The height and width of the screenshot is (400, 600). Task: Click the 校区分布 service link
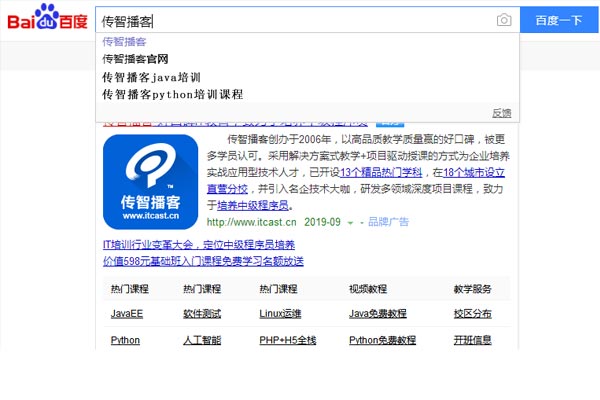(472, 314)
